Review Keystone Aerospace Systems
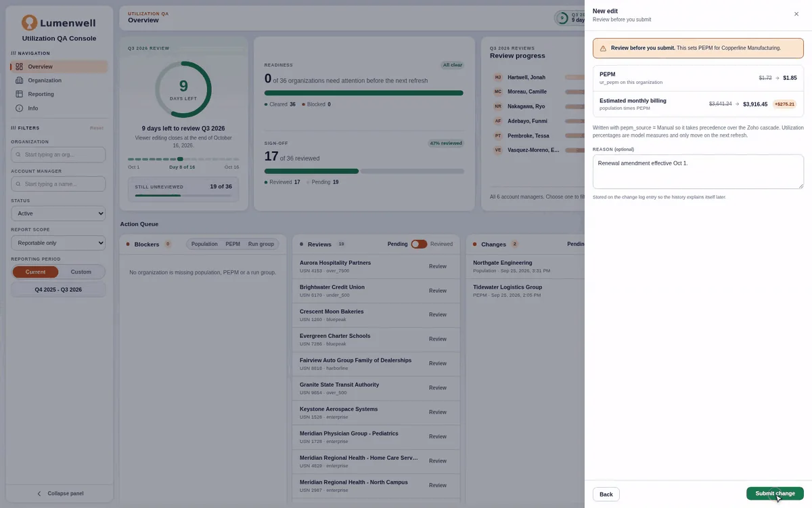This screenshot has width=812, height=508. [438, 412]
